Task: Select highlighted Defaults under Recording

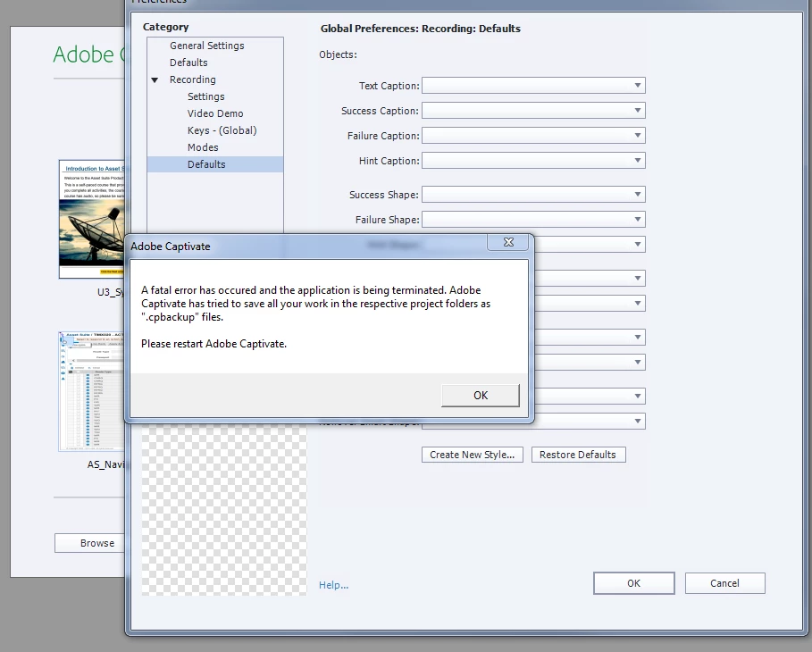Action: [x=215, y=164]
